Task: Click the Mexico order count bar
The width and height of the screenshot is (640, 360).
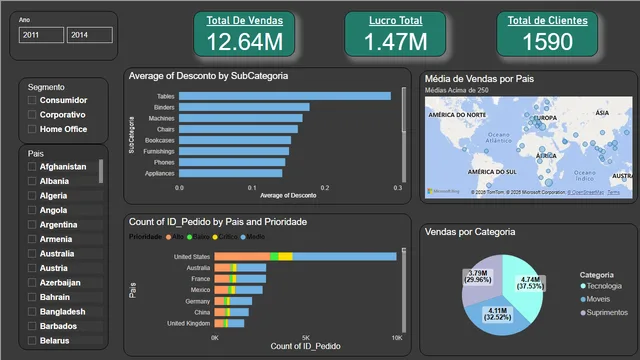Action: click(x=239, y=290)
